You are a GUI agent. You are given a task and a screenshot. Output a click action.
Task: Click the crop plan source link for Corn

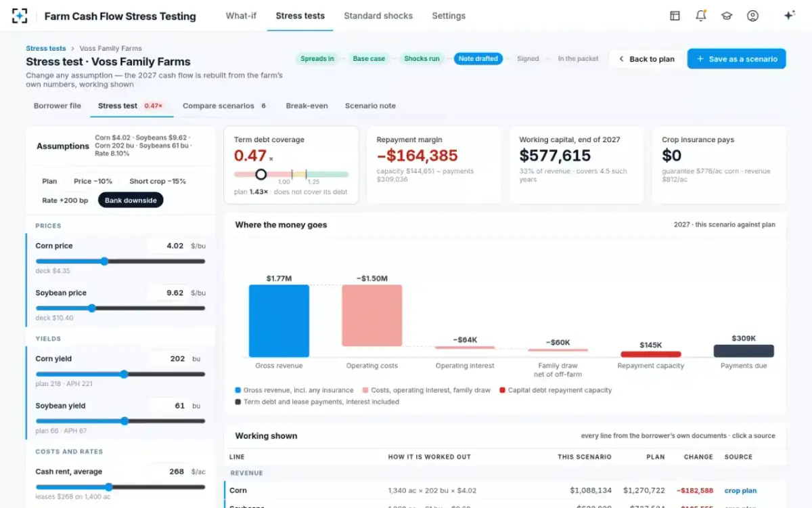740,490
